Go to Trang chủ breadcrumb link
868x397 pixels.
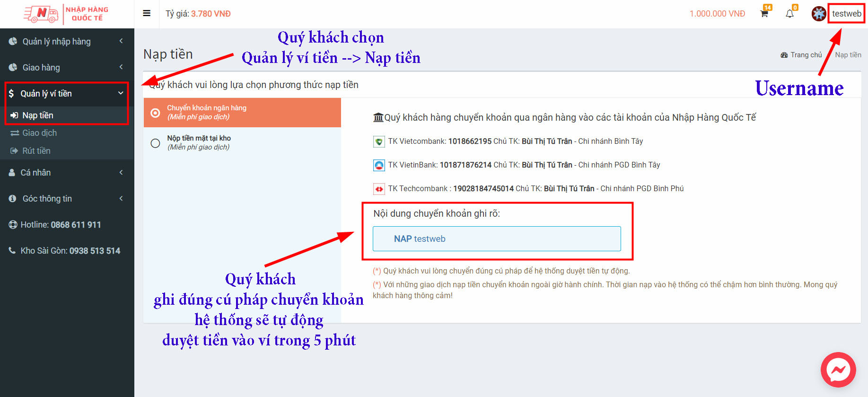pos(806,55)
